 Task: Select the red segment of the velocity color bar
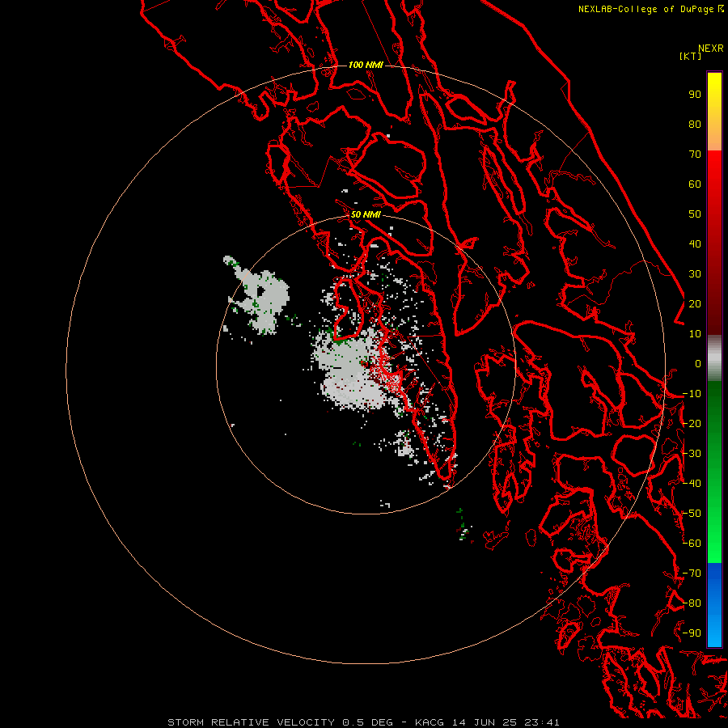[x=714, y=243]
